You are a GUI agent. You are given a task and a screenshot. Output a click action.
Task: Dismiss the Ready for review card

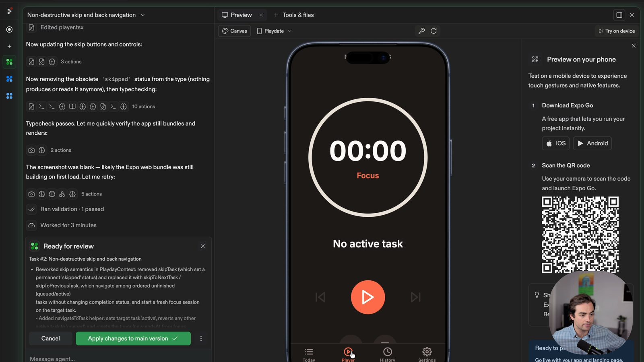(x=202, y=246)
